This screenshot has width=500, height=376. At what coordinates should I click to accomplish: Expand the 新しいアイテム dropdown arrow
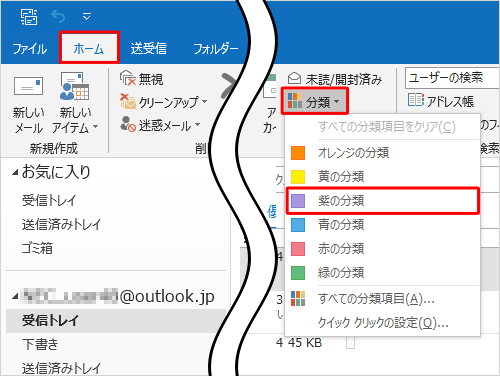click(95, 127)
